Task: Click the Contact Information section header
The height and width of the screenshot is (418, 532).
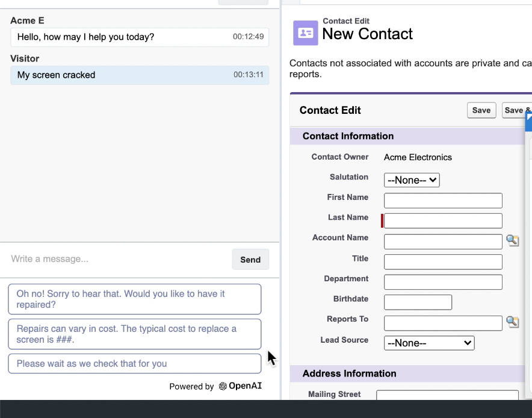Action: [x=407, y=136]
